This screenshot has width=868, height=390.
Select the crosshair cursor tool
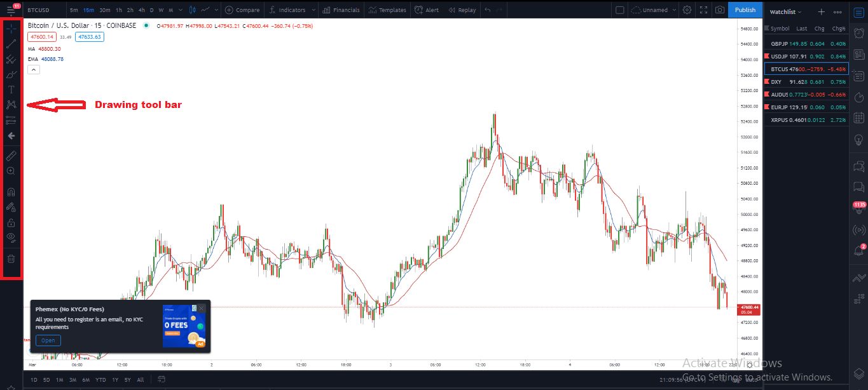[x=11, y=29]
